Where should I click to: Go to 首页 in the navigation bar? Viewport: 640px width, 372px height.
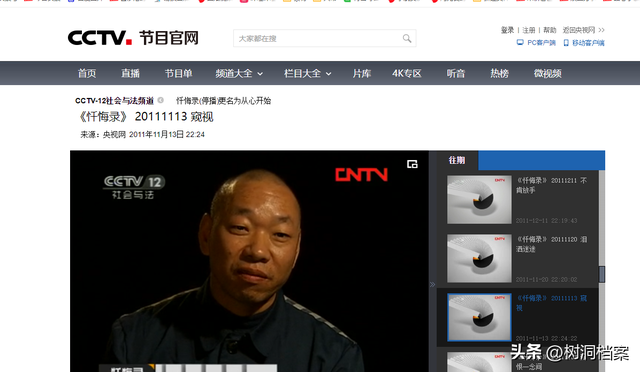click(x=87, y=74)
